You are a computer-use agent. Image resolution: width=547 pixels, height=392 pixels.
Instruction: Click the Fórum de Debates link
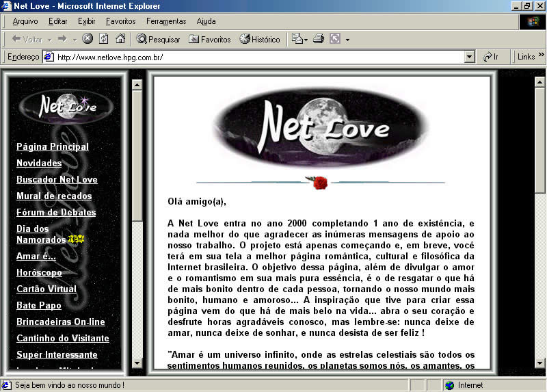click(x=56, y=212)
